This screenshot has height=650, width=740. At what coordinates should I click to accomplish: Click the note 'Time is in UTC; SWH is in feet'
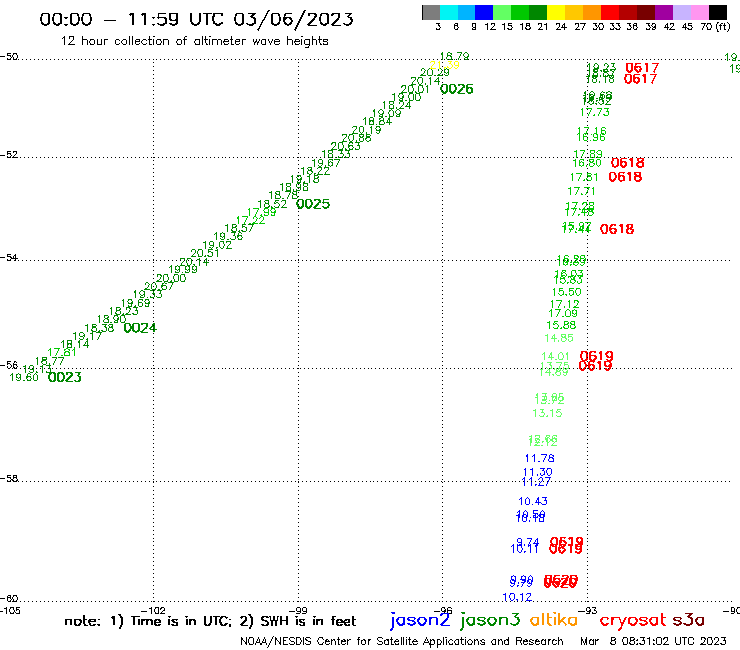click(x=210, y=621)
